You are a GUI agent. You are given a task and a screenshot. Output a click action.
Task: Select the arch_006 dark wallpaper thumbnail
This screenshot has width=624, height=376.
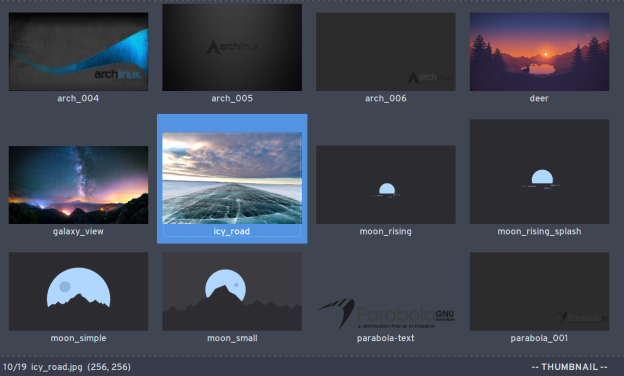pos(386,51)
